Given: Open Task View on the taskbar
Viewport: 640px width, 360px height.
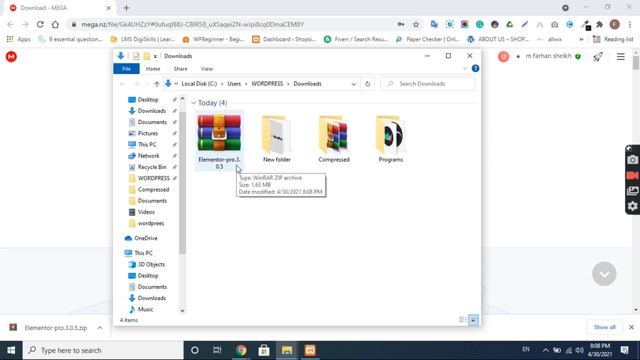Looking at the screenshot, I should 217,350.
